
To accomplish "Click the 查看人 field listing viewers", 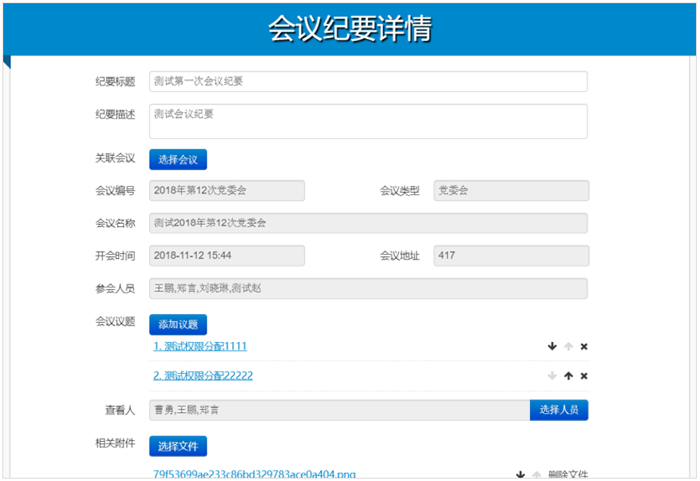I will [x=339, y=409].
